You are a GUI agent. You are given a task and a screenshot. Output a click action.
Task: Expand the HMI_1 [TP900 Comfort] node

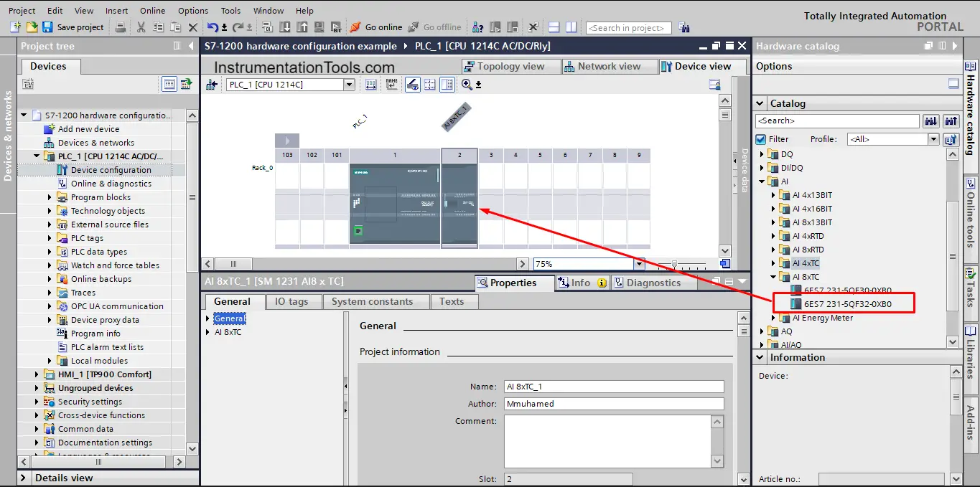point(37,374)
